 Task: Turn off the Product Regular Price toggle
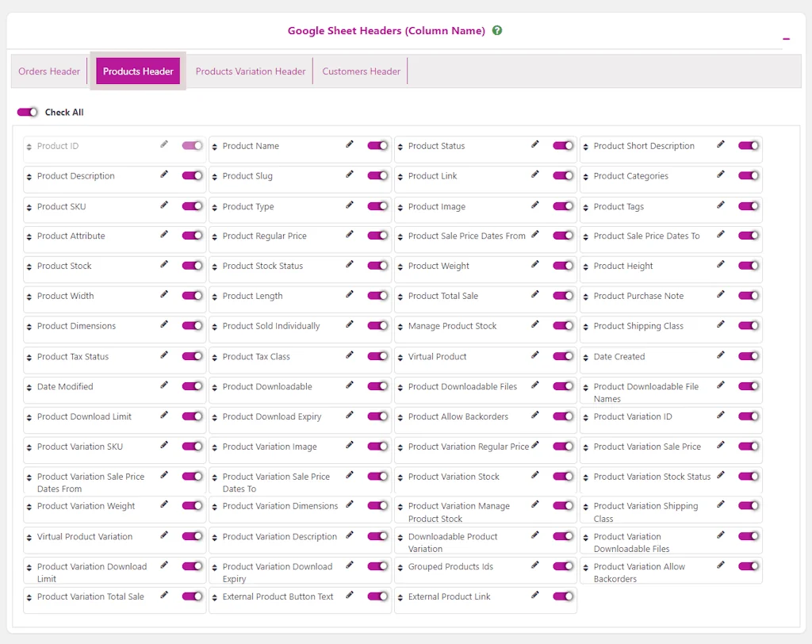[x=377, y=236]
